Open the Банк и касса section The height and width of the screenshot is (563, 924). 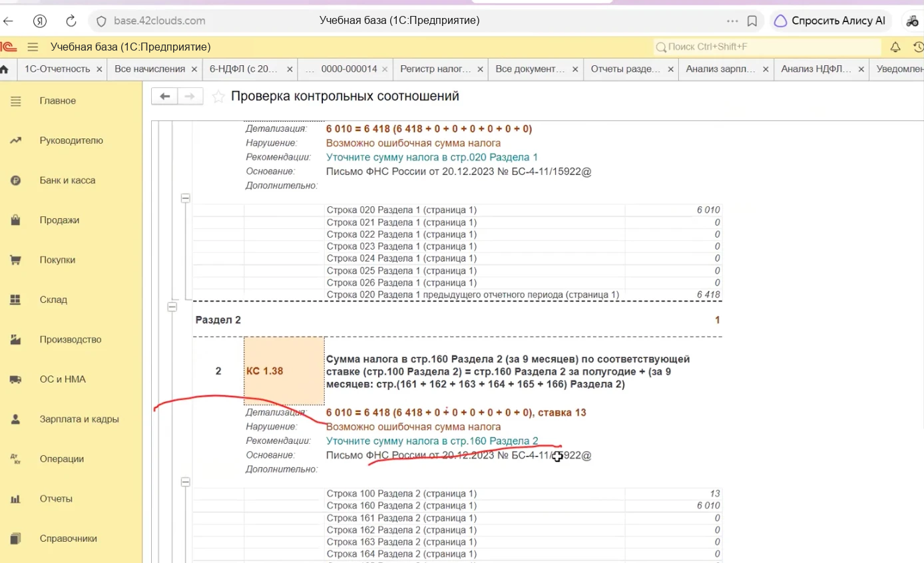(67, 180)
